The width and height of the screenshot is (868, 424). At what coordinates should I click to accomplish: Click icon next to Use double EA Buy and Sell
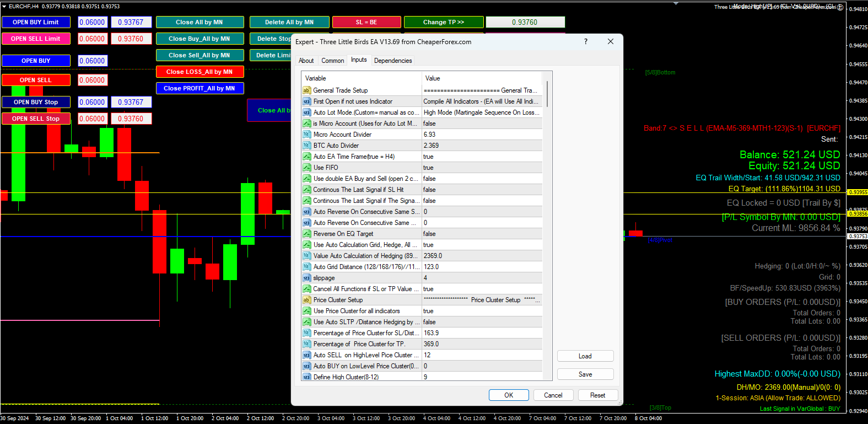tap(307, 179)
